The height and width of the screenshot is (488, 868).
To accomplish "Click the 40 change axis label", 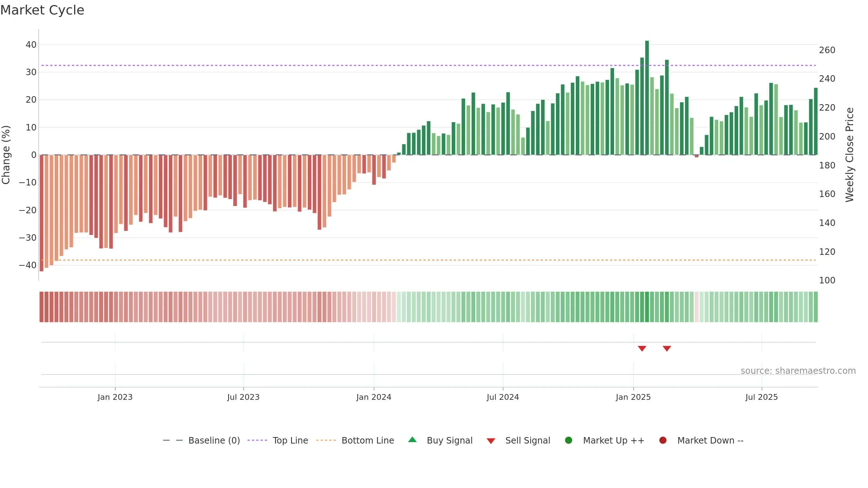I will pos(31,45).
